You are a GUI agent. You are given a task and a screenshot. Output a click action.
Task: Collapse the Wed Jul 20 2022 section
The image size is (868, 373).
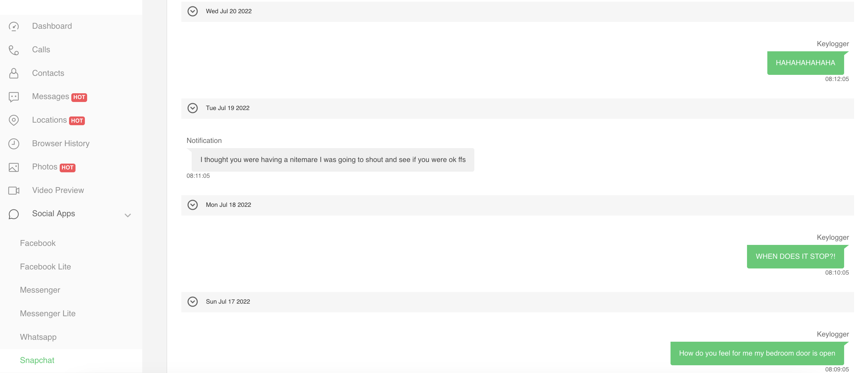point(192,11)
